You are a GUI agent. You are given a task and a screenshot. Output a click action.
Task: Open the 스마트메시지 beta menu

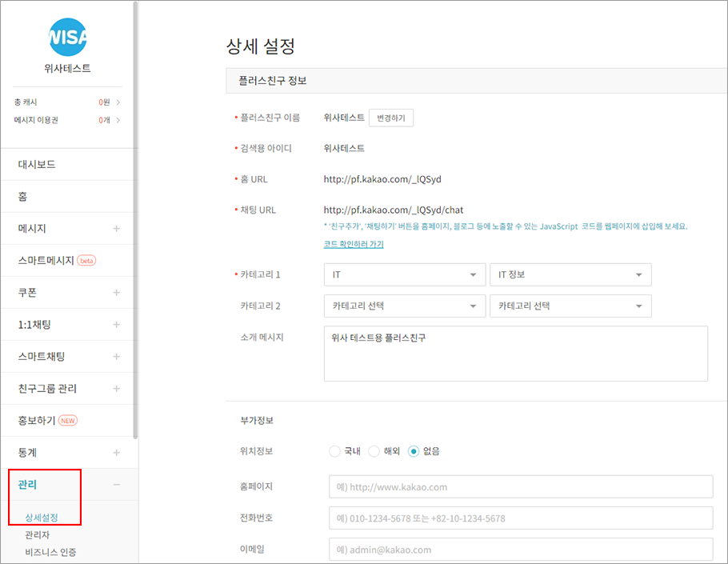coord(68,261)
